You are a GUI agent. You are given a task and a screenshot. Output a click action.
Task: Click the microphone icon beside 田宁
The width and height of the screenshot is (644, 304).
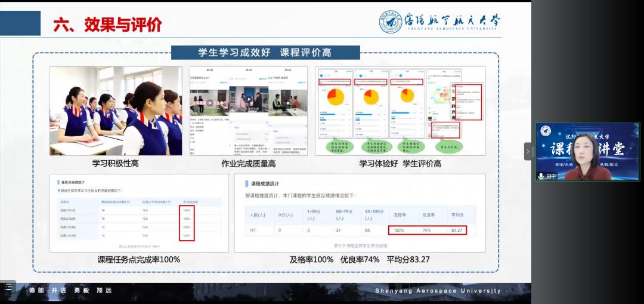pyautogui.click(x=541, y=176)
